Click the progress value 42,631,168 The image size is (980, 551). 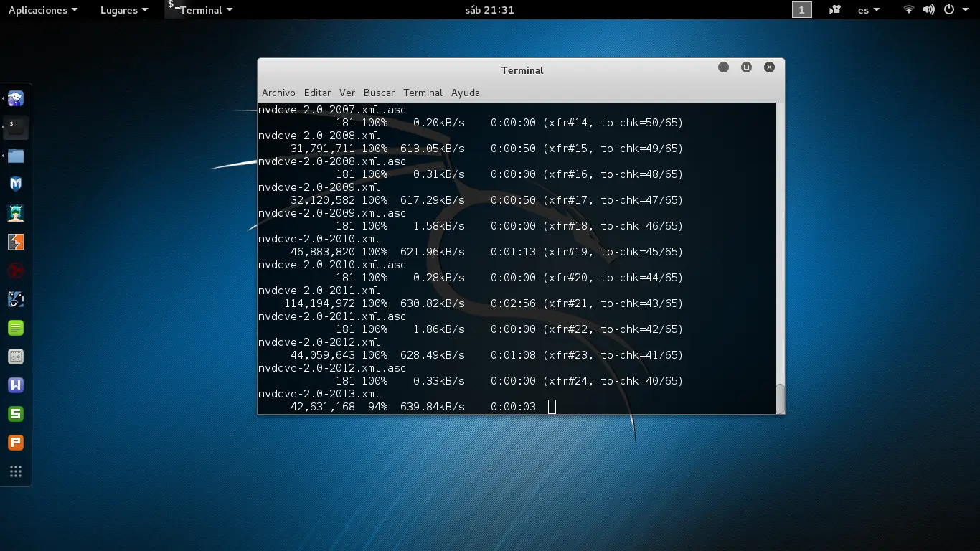click(323, 407)
